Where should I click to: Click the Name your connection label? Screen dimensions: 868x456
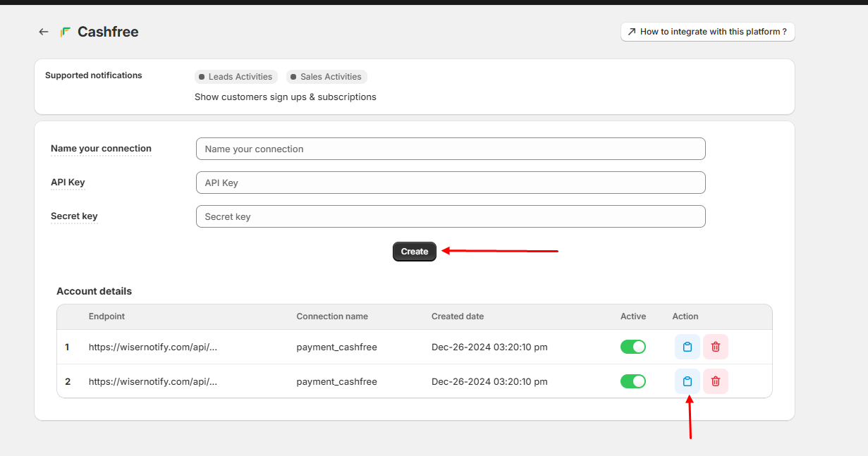pos(101,149)
